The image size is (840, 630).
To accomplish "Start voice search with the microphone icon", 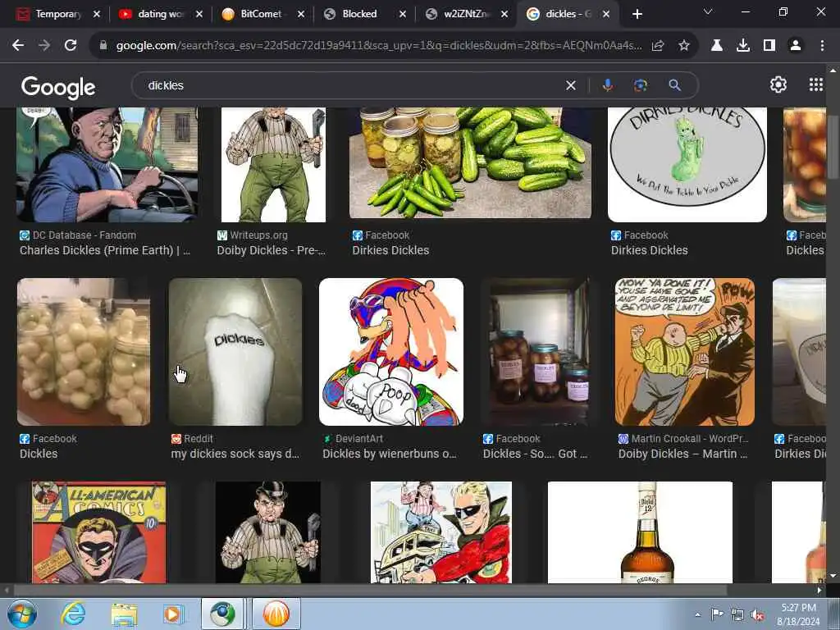I will tap(608, 85).
